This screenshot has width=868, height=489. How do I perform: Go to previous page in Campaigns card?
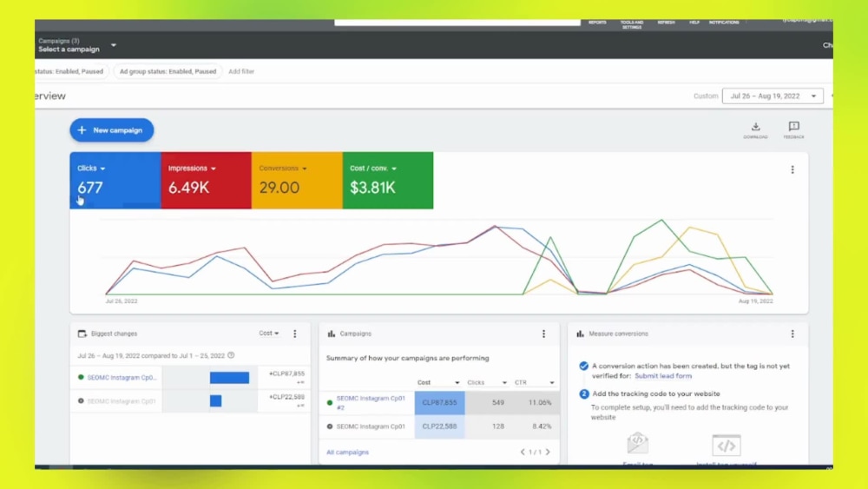click(522, 452)
